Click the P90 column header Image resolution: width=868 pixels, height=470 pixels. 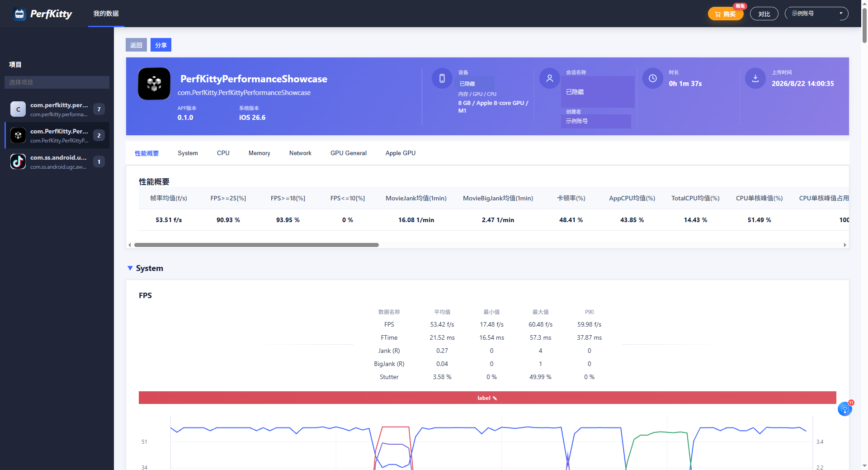point(589,312)
